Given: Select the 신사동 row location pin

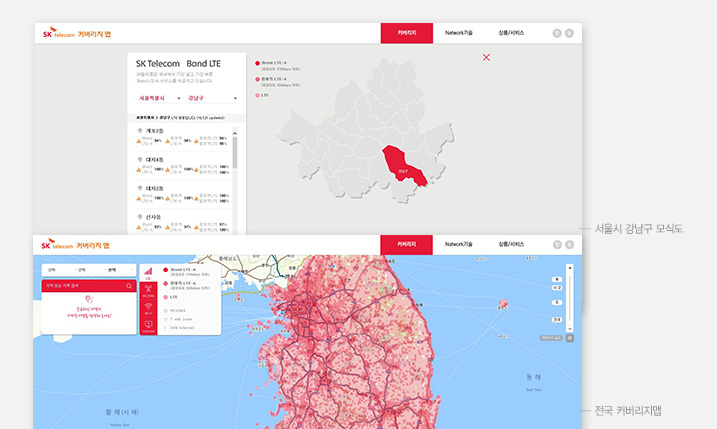Looking at the screenshot, I should point(140,217).
